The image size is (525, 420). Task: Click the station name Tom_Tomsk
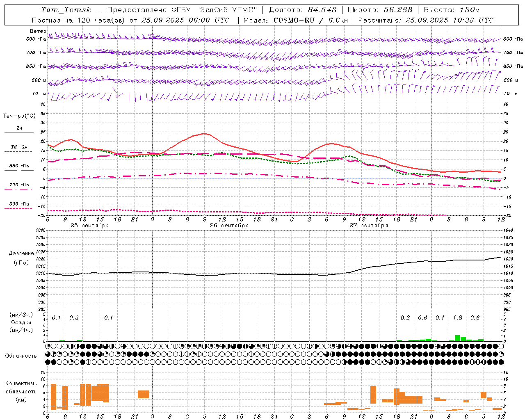(66, 10)
